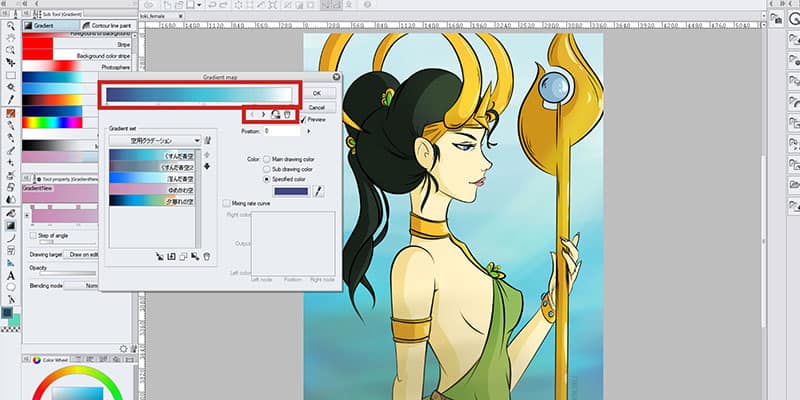The height and width of the screenshot is (400, 800).
Task: Select the Stripe gradient preset
Action: (x=77, y=44)
